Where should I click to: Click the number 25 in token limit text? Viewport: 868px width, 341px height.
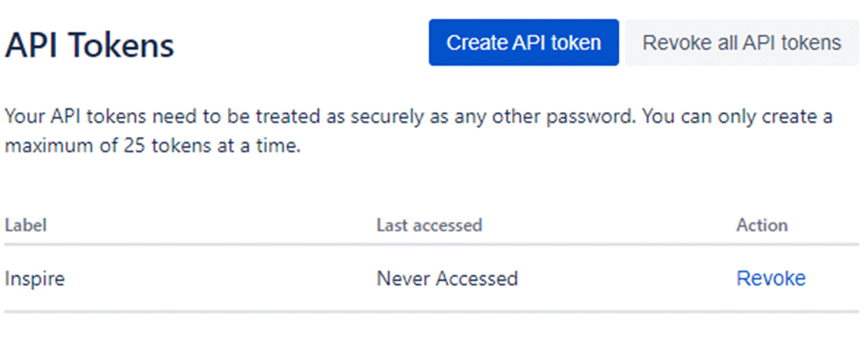pyautogui.click(x=134, y=146)
